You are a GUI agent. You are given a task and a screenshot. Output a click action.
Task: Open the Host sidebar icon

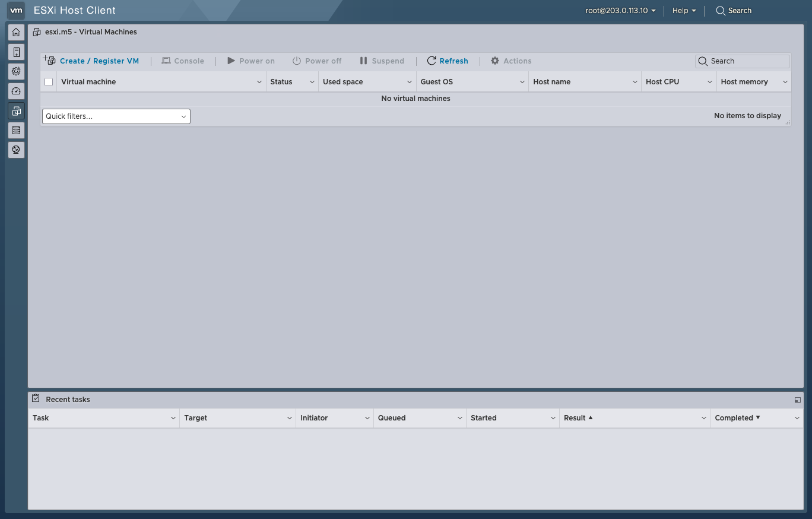point(16,52)
